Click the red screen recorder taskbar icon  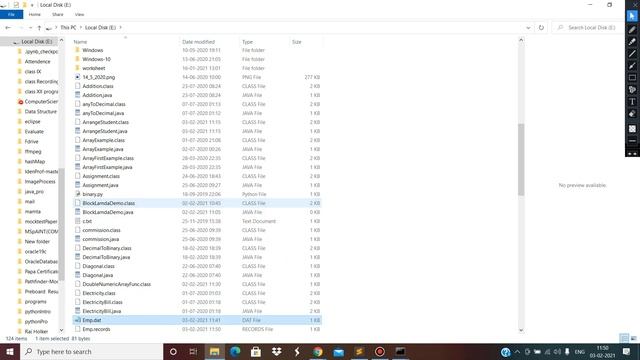(380, 351)
